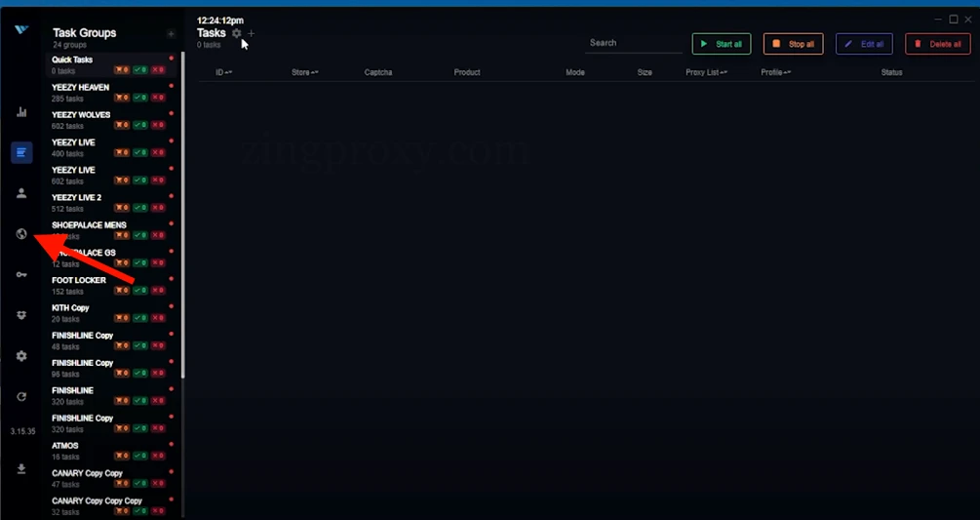Open the key icon in sidebar
The image size is (980, 520).
[21, 274]
